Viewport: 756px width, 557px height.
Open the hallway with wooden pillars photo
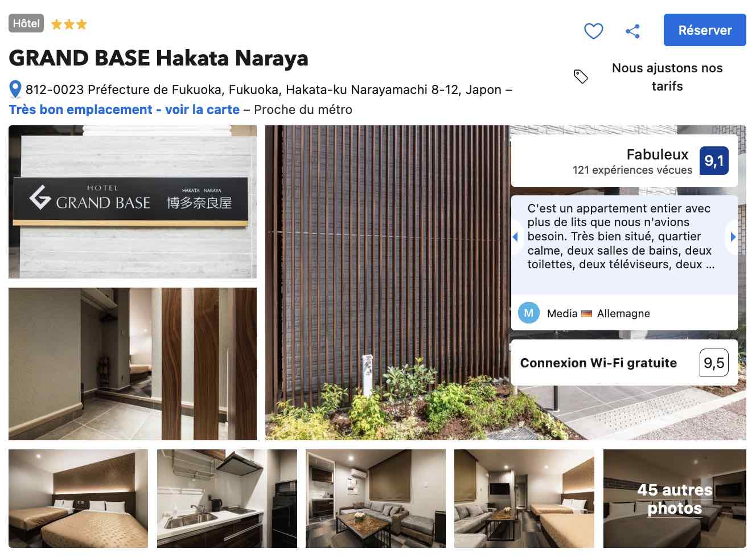point(133,363)
